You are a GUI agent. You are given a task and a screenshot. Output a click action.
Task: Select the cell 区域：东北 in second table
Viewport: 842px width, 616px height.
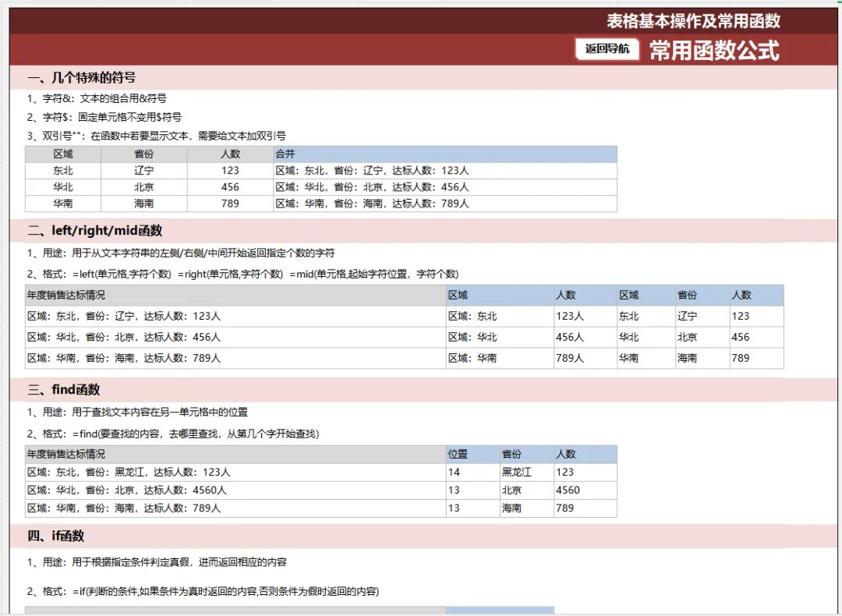500,317
